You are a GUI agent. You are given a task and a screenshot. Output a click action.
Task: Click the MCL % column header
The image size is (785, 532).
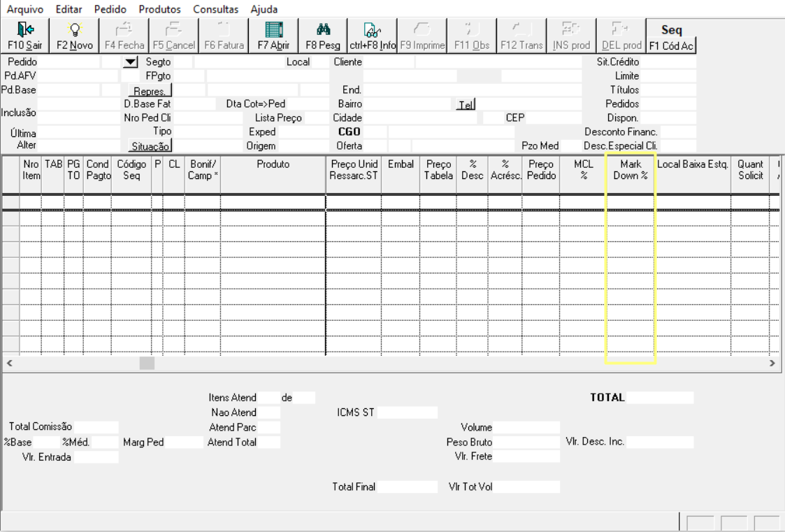583,174
